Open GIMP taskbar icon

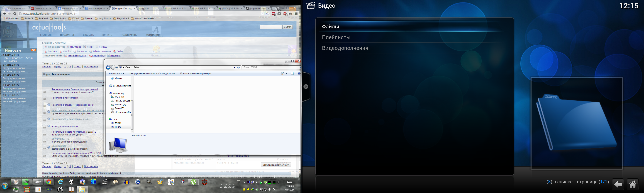coord(149,182)
